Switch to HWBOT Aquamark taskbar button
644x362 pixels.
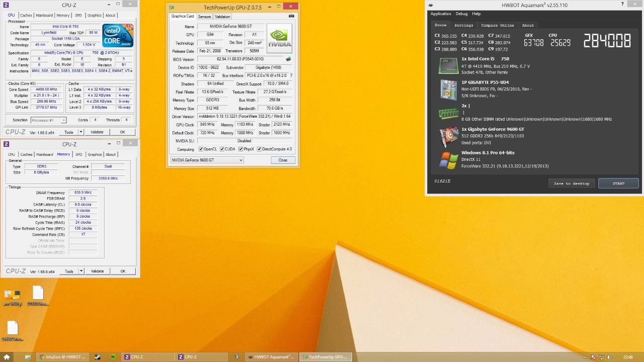[271, 357]
